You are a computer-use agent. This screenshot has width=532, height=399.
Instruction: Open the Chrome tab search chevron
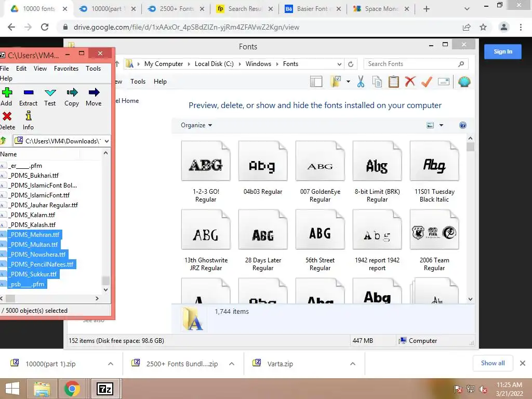pos(467,9)
